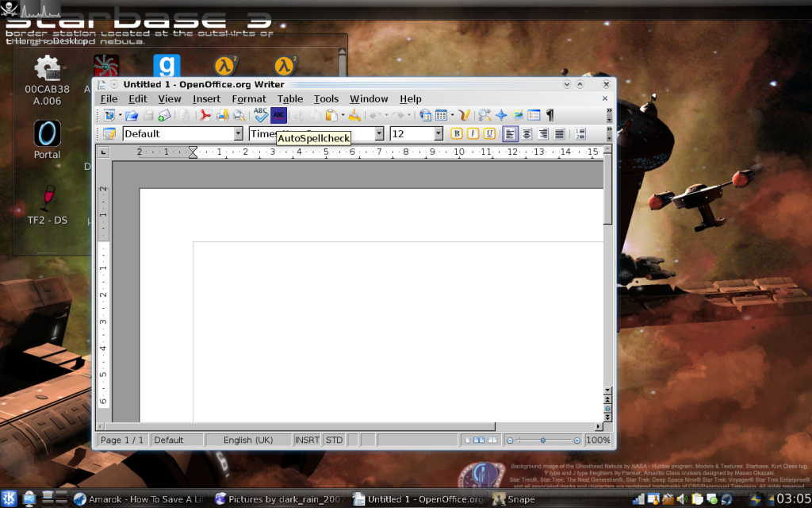Open the Window menu

pyautogui.click(x=369, y=98)
